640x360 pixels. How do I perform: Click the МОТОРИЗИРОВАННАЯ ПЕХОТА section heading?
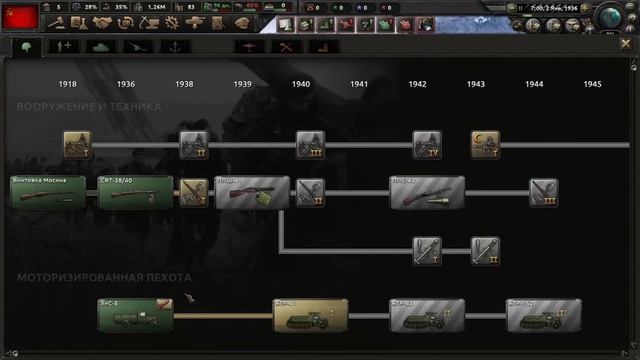click(104, 278)
